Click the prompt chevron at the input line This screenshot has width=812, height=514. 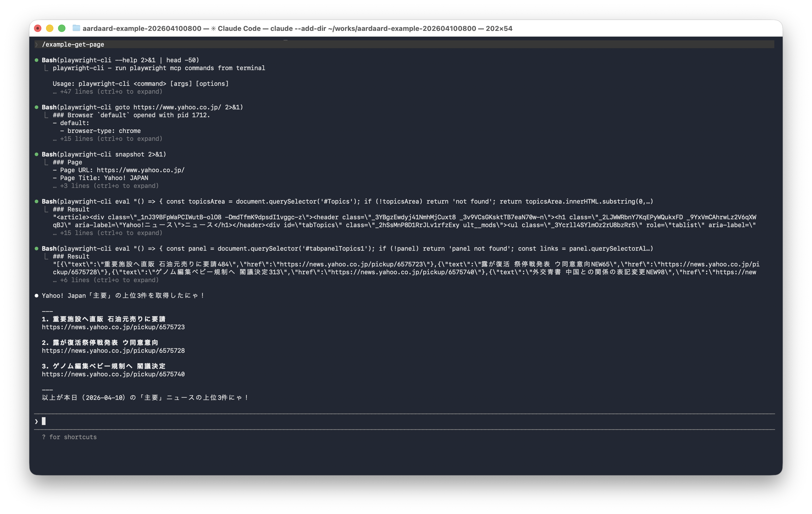point(36,421)
